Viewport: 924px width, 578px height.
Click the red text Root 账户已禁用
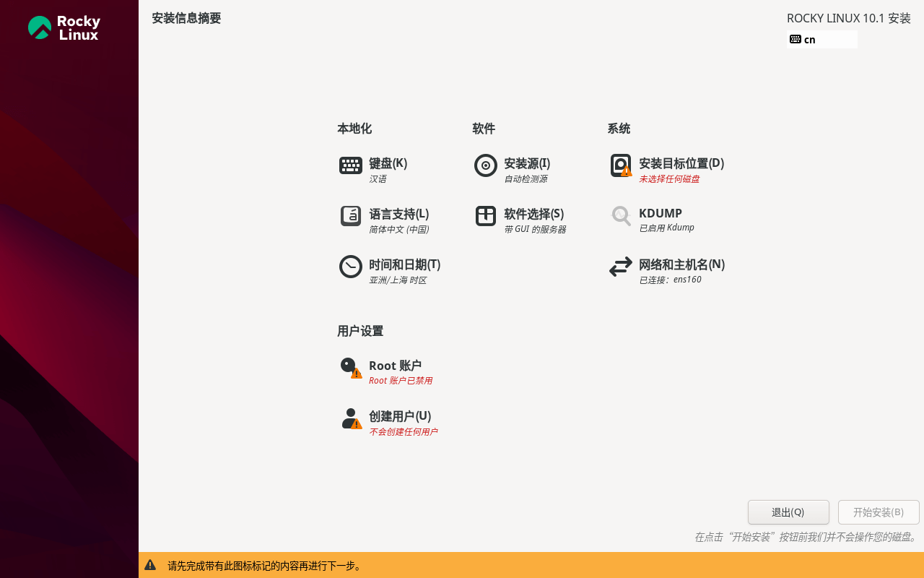pyautogui.click(x=401, y=381)
